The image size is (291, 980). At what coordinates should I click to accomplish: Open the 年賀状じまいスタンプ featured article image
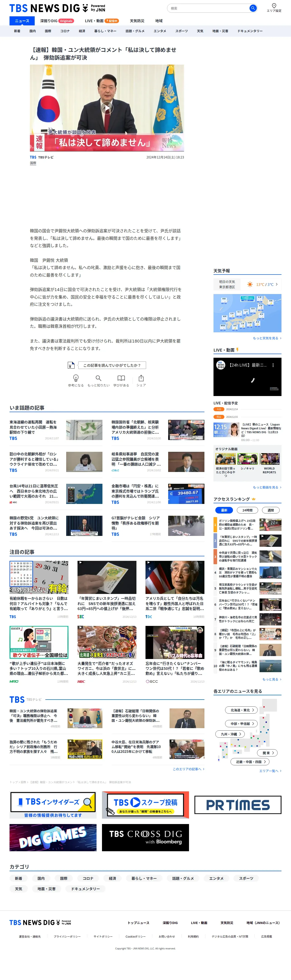(107, 577)
